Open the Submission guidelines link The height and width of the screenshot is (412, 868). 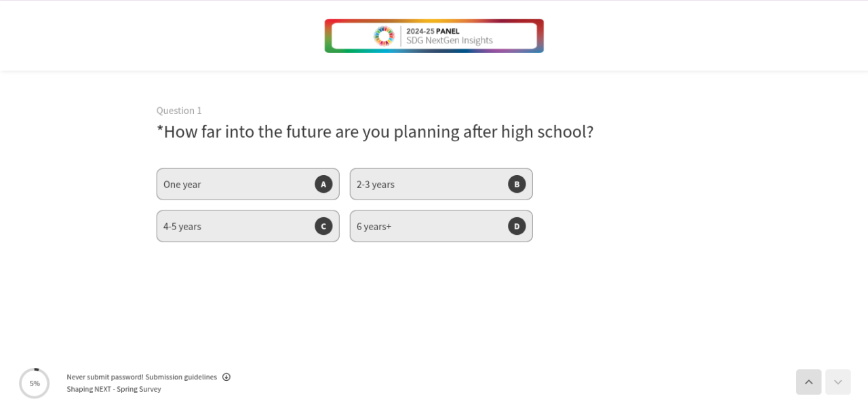pyautogui.click(x=181, y=377)
